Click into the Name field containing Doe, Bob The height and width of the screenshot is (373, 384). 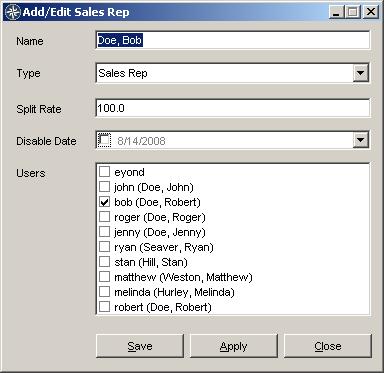tap(233, 40)
